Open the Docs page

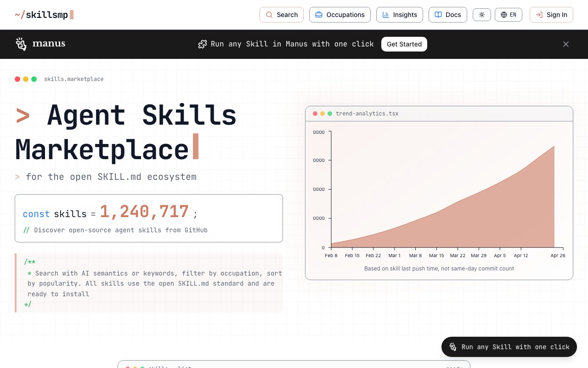click(x=448, y=15)
